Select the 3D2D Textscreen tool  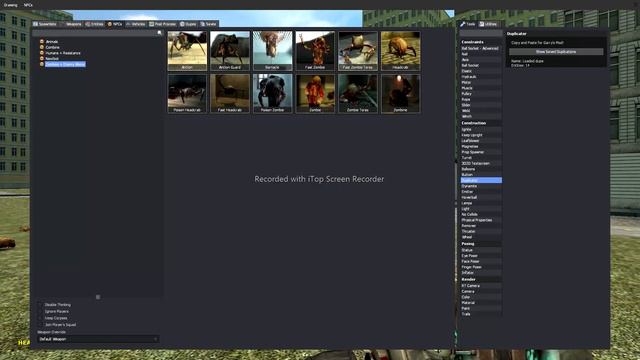481,163
